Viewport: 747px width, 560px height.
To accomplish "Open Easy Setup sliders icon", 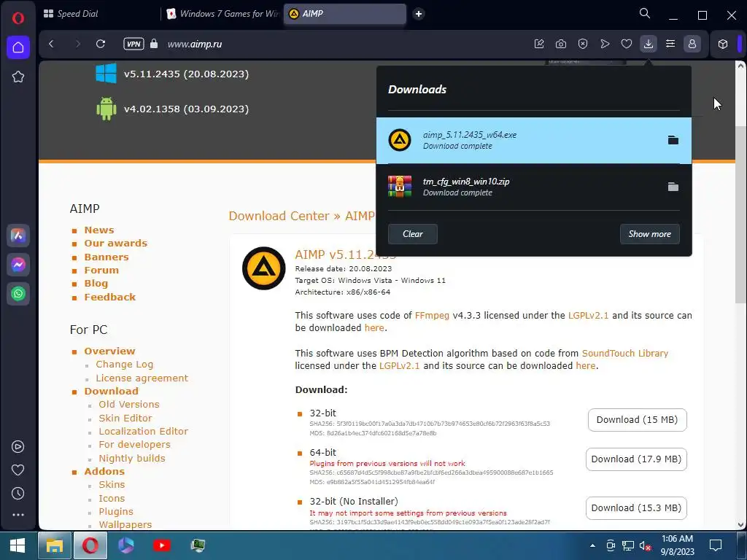I will pyautogui.click(x=670, y=44).
